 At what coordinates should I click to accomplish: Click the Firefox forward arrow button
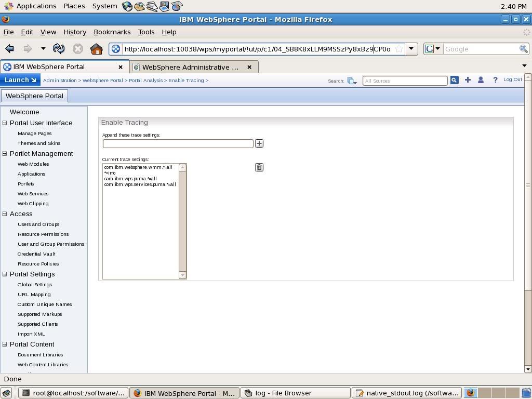click(28, 49)
